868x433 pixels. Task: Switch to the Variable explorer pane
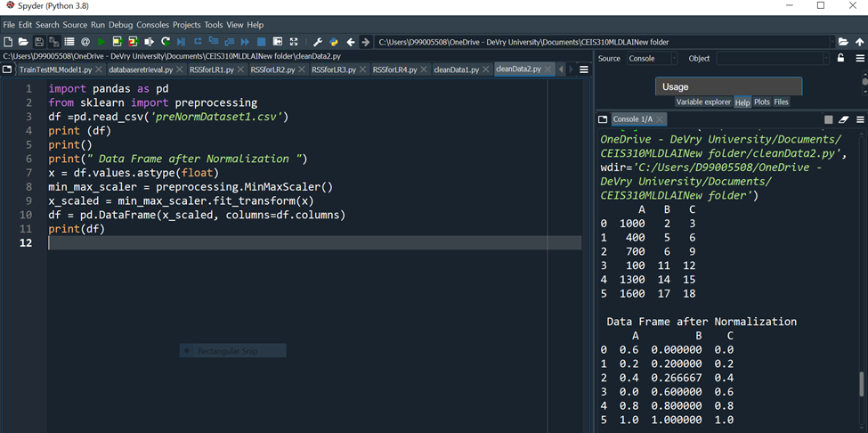click(702, 102)
